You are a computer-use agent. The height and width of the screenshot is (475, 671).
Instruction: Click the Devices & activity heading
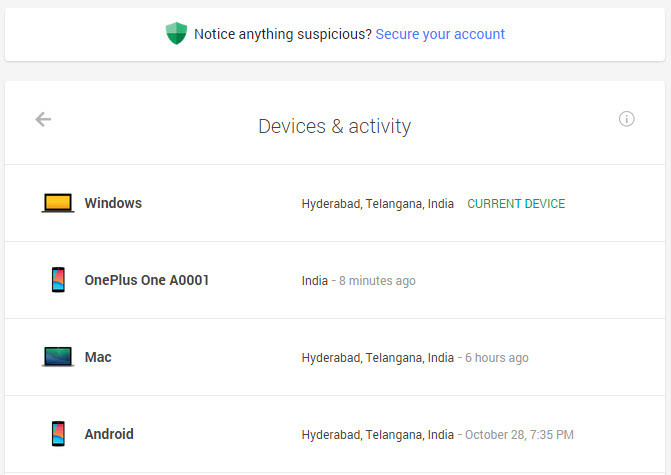(335, 126)
